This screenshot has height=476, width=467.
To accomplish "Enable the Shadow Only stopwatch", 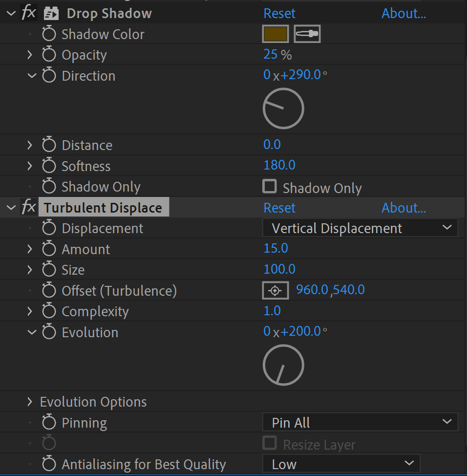I will tap(49, 186).
